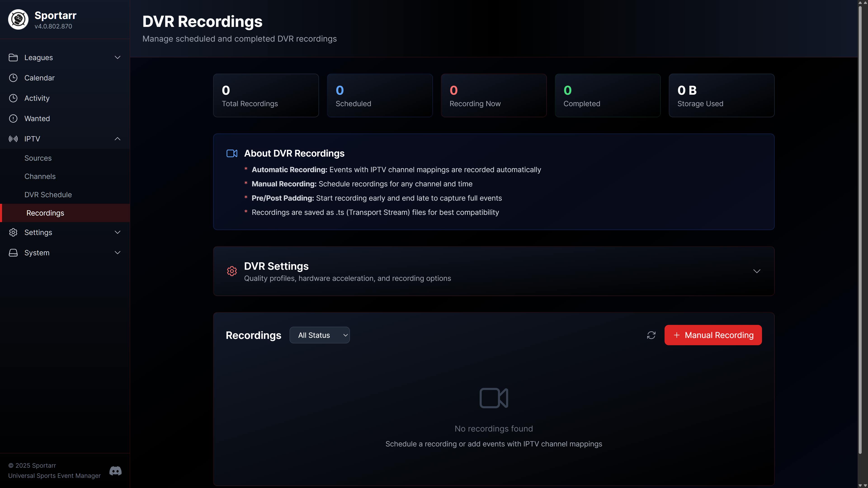The image size is (868, 488).
Task: Click the System drive icon
Action: point(13,253)
